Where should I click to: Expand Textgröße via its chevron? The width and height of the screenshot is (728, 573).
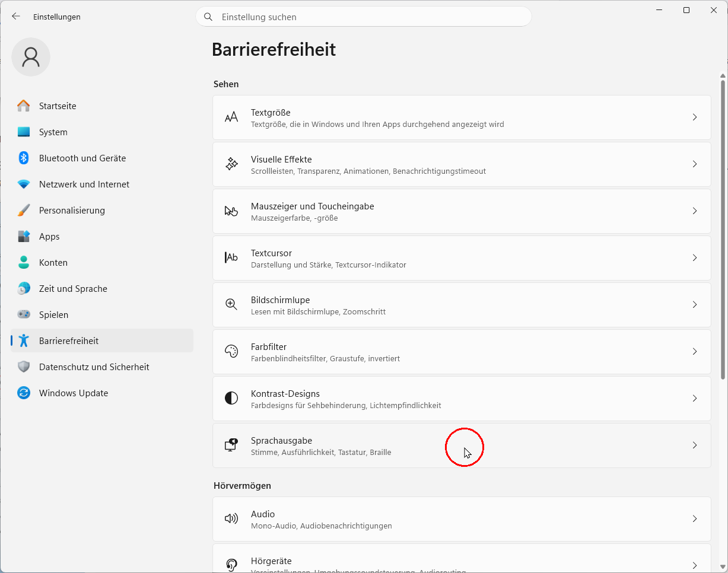695,117
